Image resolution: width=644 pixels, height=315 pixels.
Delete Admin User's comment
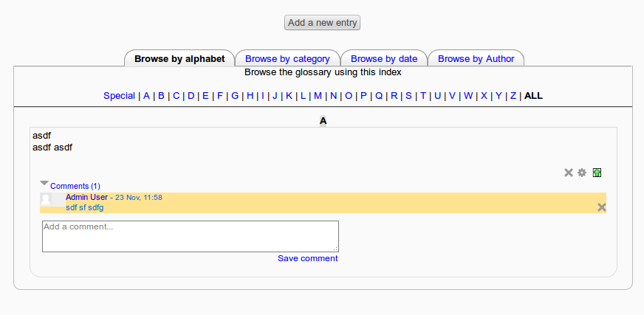(602, 207)
